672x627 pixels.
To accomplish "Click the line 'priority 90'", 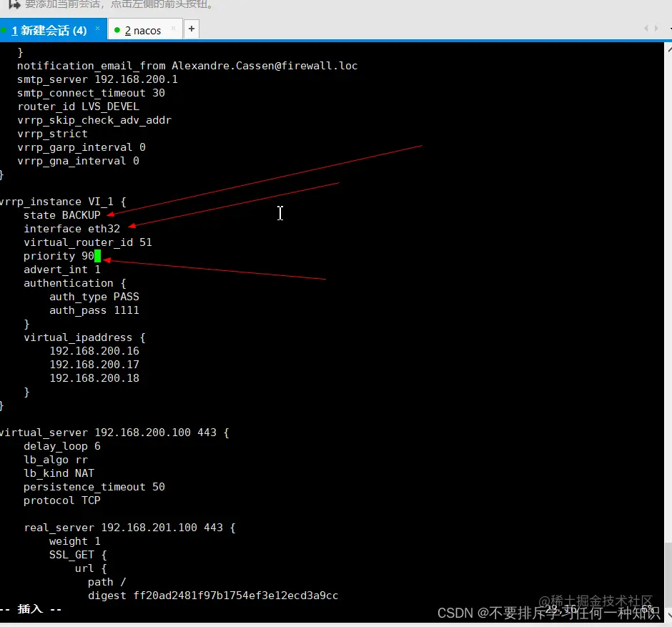I will pos(59,256).
